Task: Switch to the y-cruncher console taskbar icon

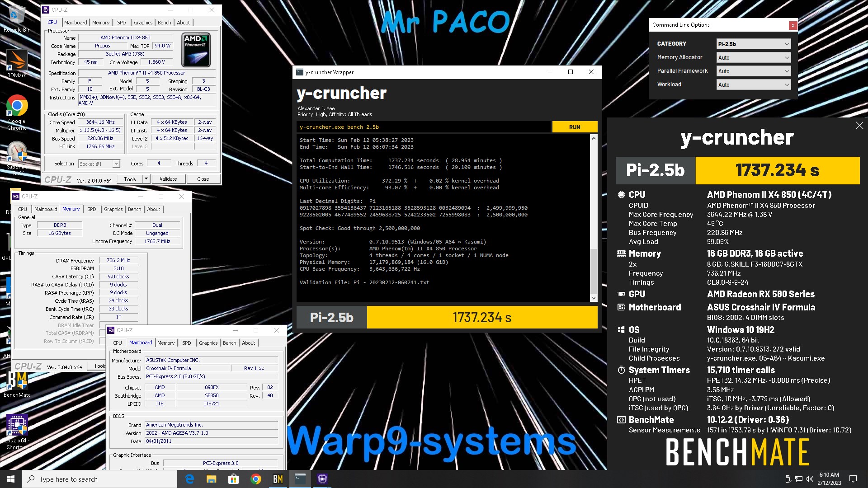Action: pyautogui.click(x=300, y=479)
